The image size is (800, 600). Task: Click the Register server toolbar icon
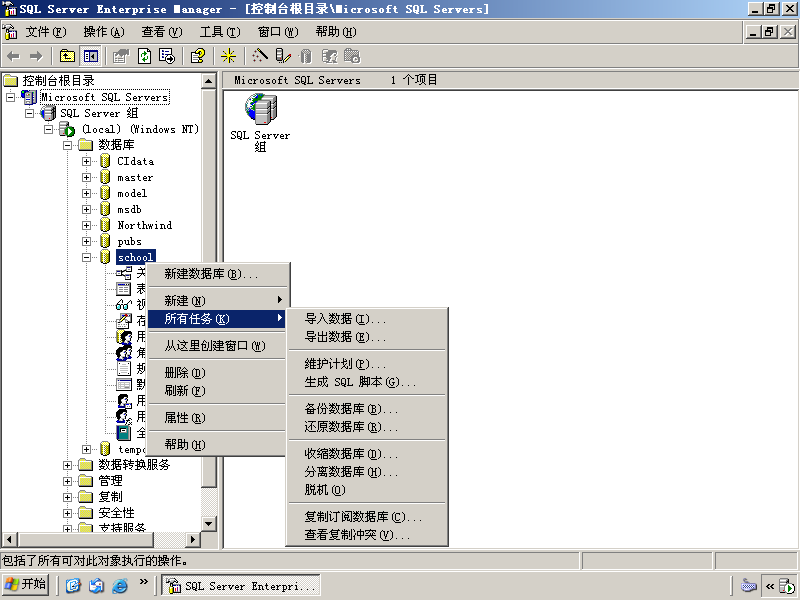(x=282, y=56)
